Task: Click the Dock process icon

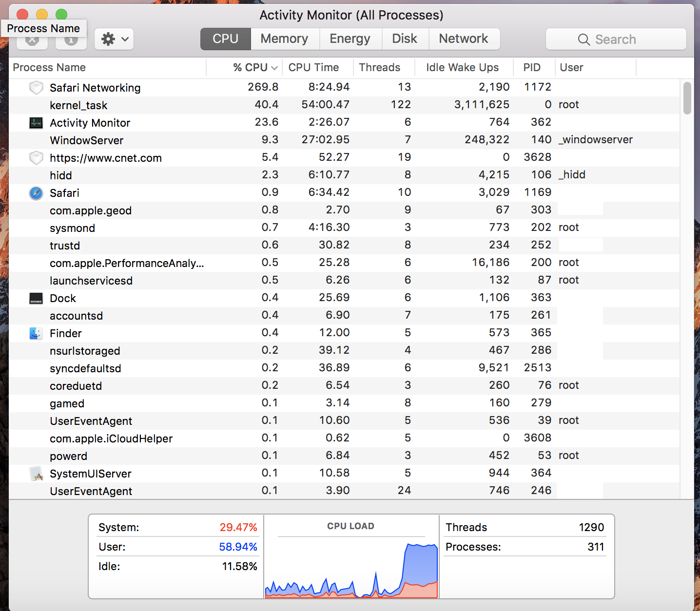Action: click(36, 298)
